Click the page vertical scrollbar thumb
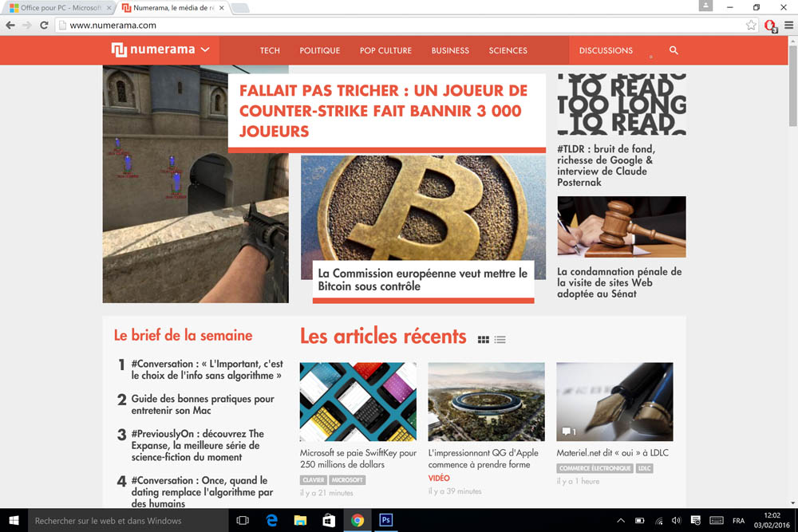 pos(793,86)
